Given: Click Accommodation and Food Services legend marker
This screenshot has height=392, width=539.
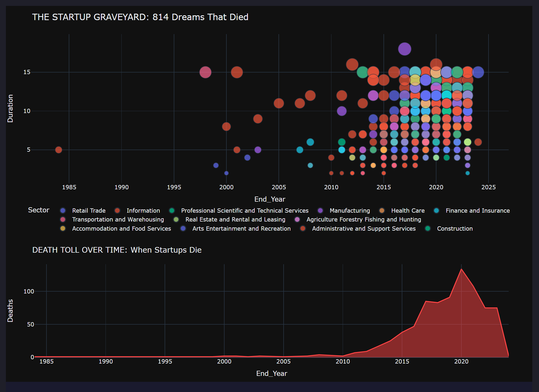Looking at the screenshot, I should (x=63, y=229).
